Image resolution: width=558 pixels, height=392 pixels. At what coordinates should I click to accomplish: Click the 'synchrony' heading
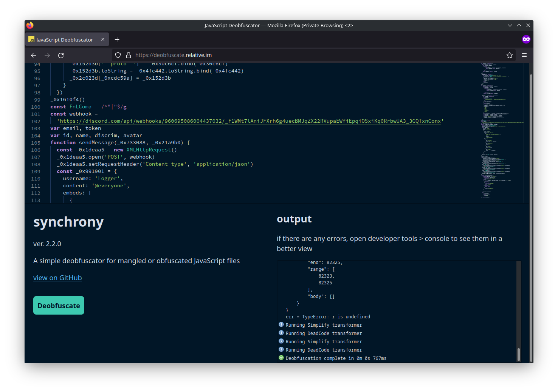click(x=68, y=222)
